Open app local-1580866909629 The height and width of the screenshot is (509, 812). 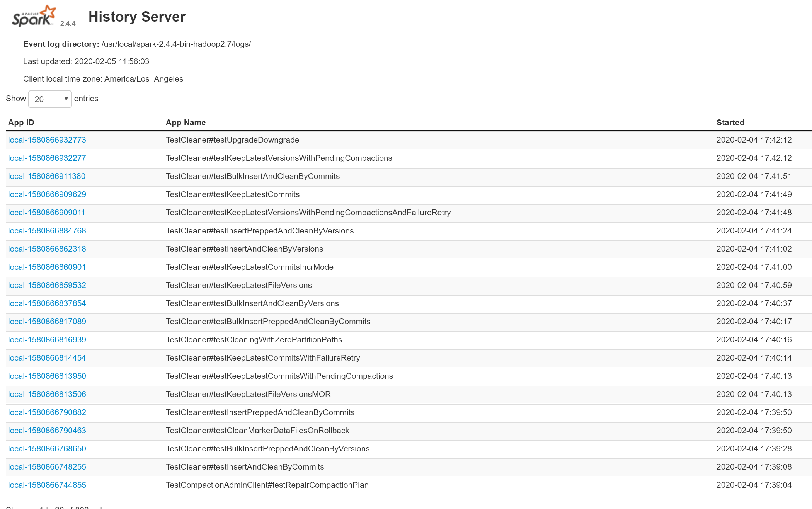[47, 194]
